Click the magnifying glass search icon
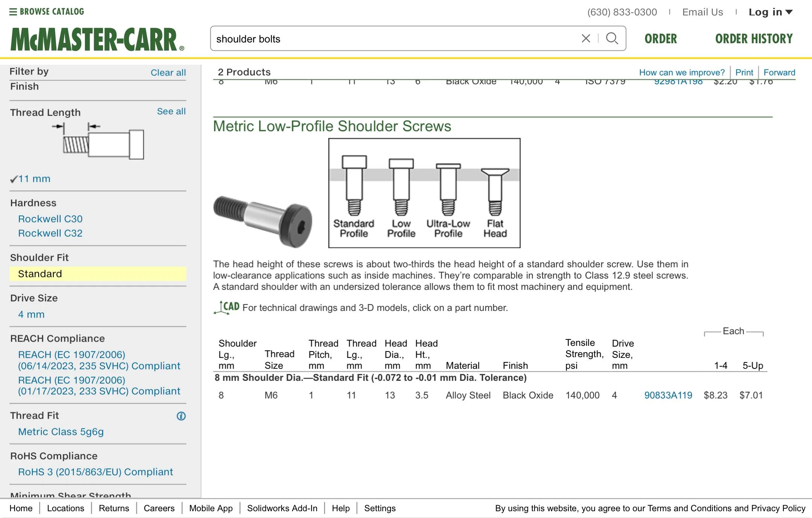The image size is (812, 518). pos(612,38)
